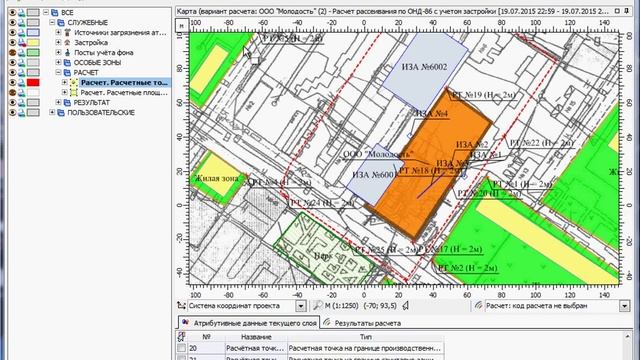Click the ИЗА №6002 source on map
The width and height of the screenshot is (640, 360).
pyautogui.click(x=424, y=67)
